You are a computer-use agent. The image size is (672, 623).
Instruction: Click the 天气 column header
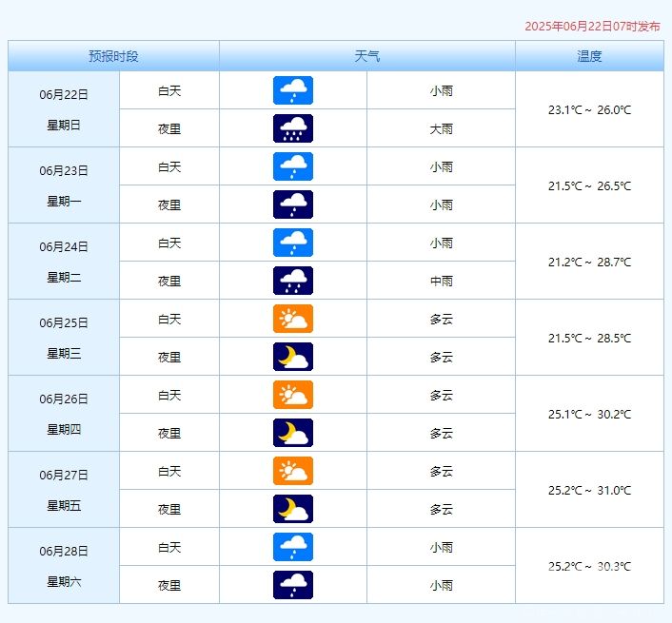pos(367,56)
